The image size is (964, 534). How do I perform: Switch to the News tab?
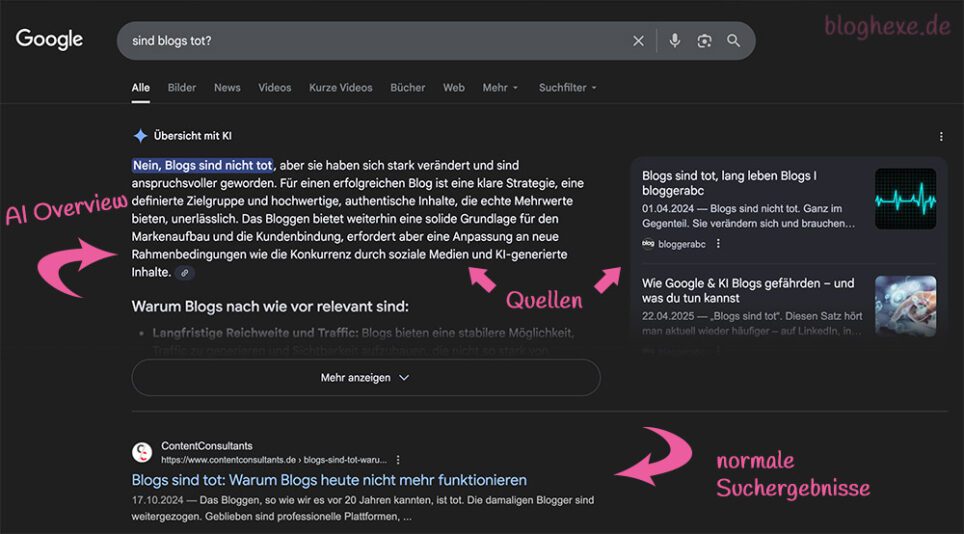(x=227, y=88)
